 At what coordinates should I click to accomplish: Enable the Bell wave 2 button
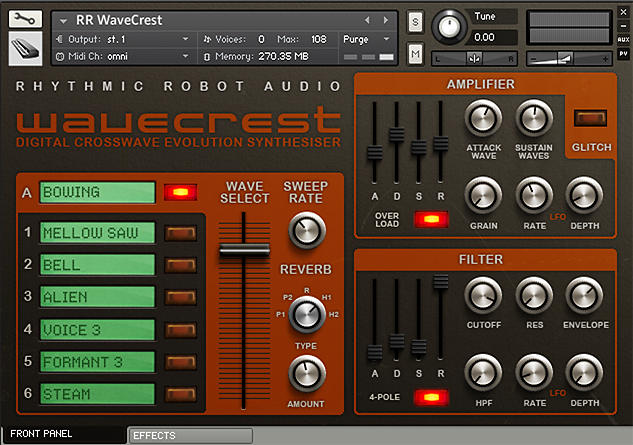pyautogui.click(x=180, y=265)
